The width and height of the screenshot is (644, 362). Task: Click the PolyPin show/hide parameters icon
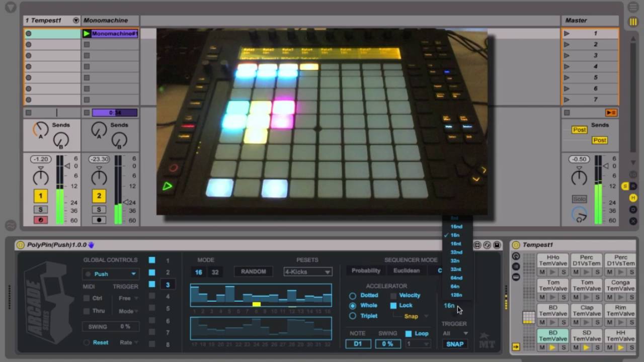coord(477,245)
